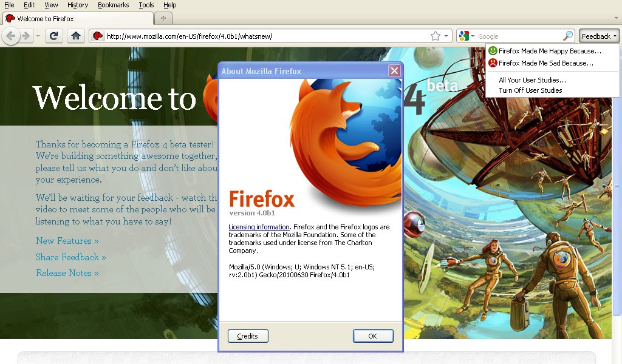The width and height of the screenshot is (622, 364).
Task: Open the View menu
Action: tap(51, 5)
